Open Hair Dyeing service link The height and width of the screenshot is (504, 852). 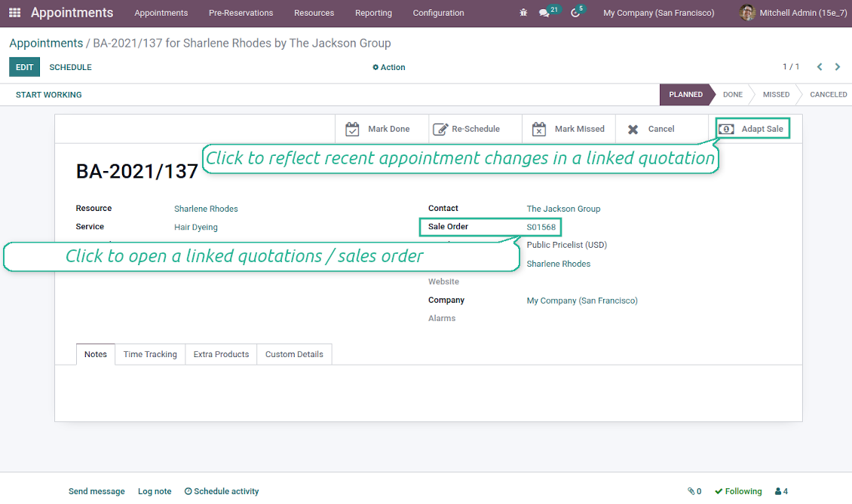tap(195, 227)
